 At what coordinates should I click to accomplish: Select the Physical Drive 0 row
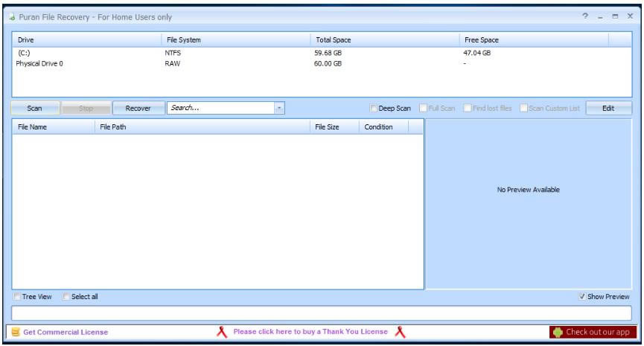tap(322, 63)
